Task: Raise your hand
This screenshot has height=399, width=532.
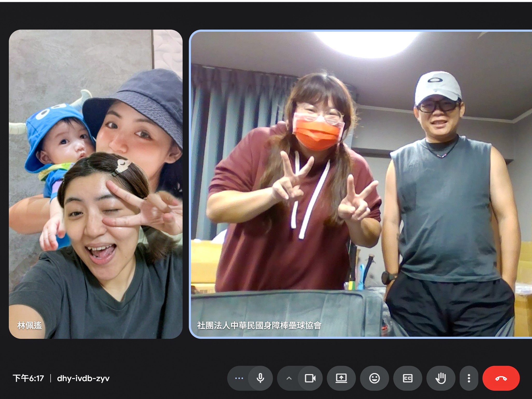Action: tap(441, 378)
